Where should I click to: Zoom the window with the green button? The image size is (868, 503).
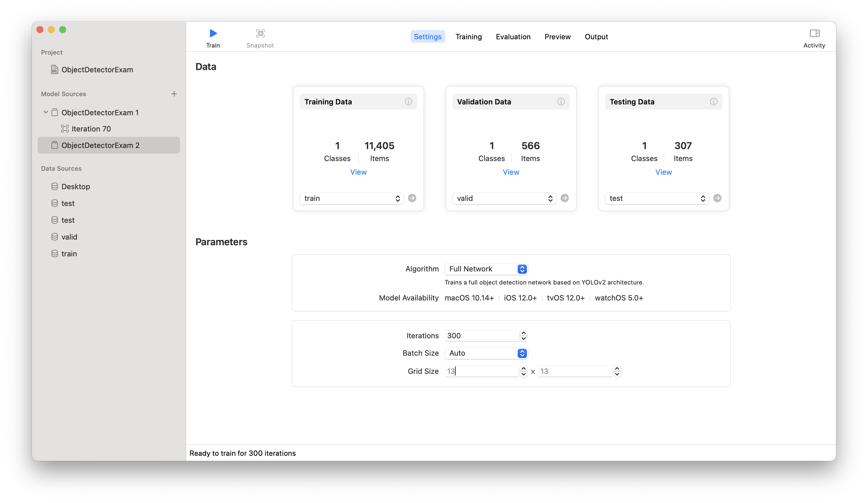pos(63,30)
